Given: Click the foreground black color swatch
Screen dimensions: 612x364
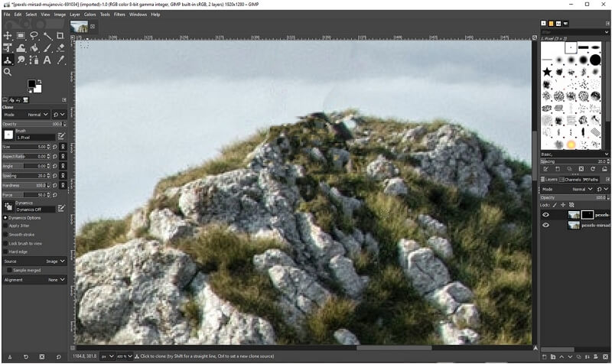Looking at the screenshot, I should tap(31, 83).
